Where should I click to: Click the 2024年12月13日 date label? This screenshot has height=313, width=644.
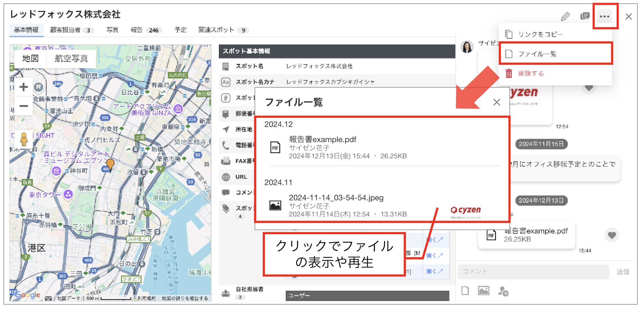pyautogui.click(x=541, y=201)
